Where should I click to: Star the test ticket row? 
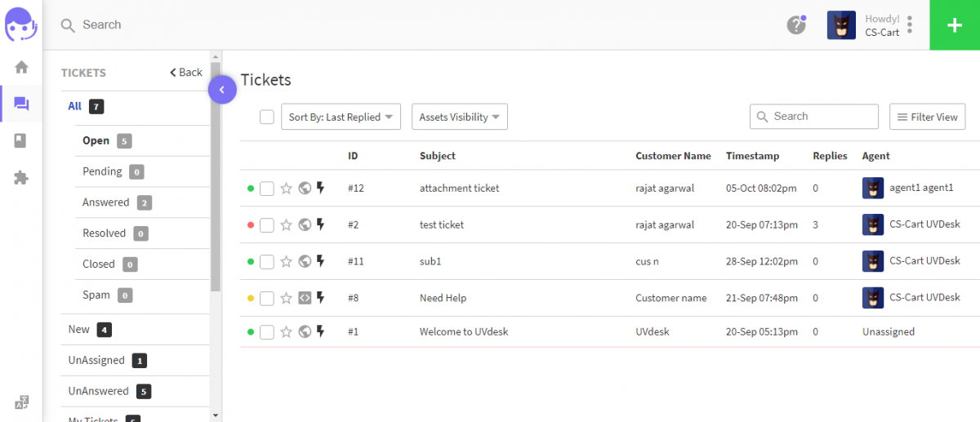coord(286,225)
